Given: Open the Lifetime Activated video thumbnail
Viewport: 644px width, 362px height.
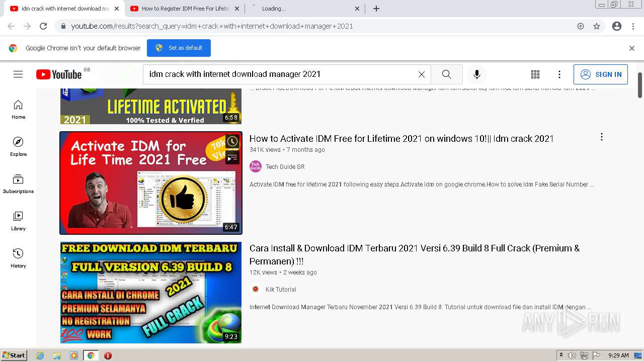Looking at the screenshot, I should [x=151, y=106].
